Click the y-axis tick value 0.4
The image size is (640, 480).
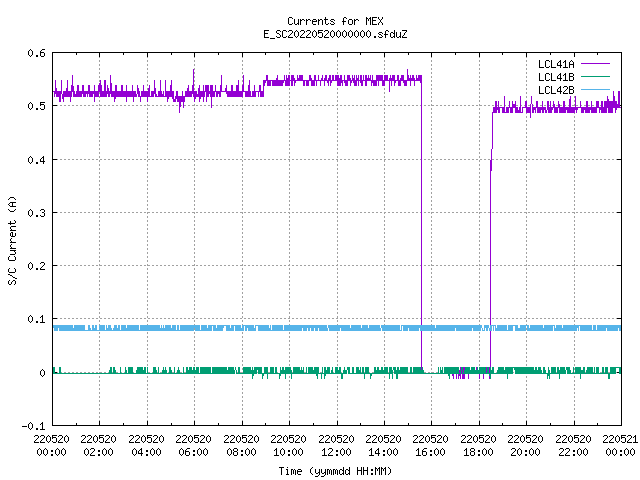coord(36,160)
